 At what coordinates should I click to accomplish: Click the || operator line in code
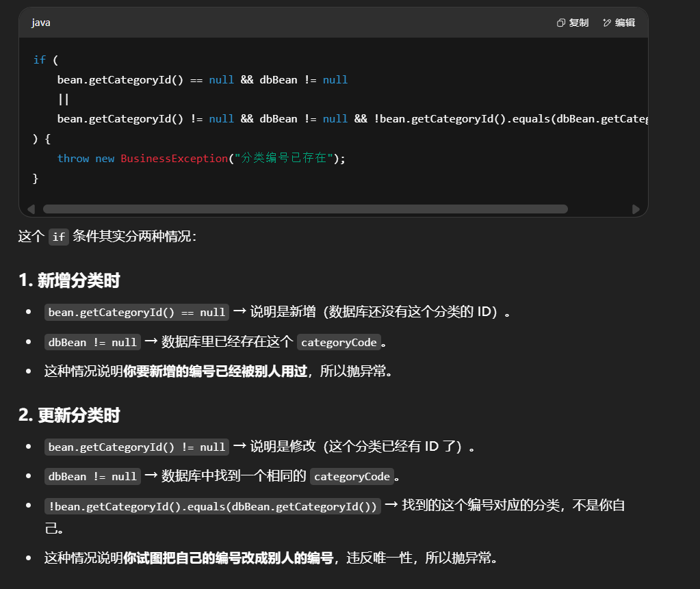64,100
